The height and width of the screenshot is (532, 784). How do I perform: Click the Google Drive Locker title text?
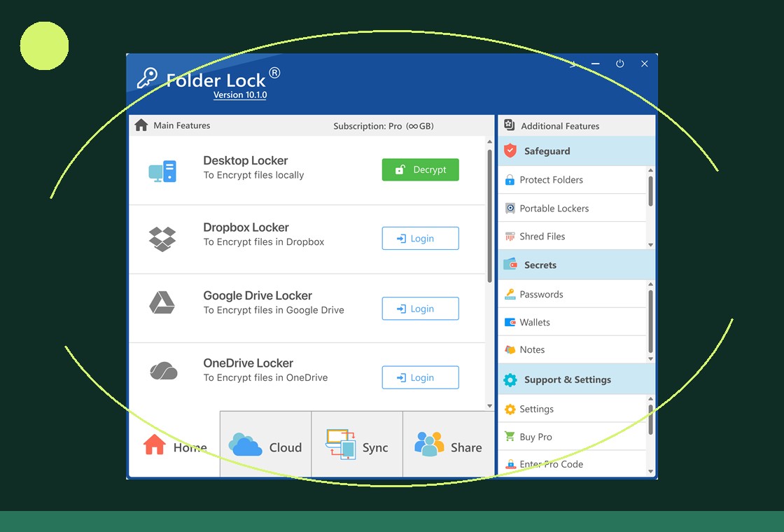(x=258, y=295)
